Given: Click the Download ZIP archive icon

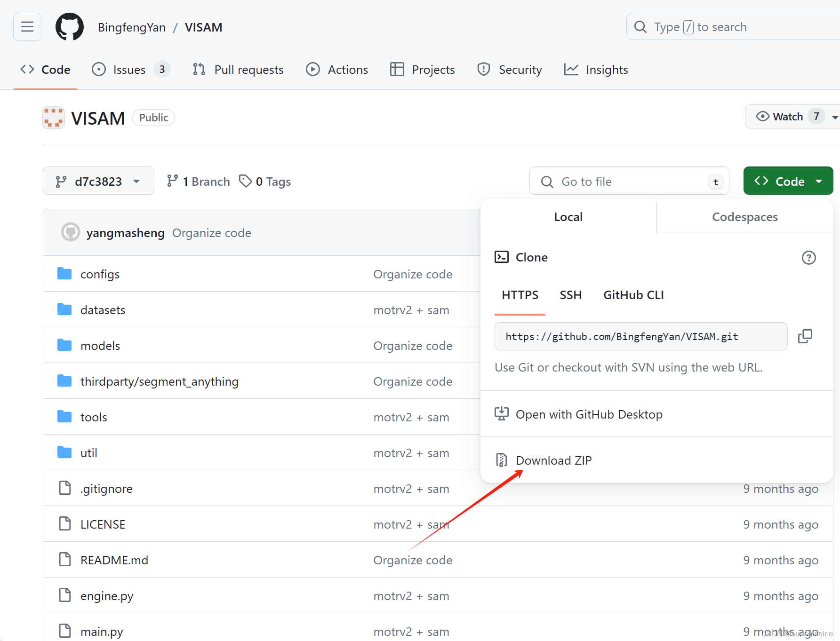Looking at the screenshot, I should coord(502,460).
